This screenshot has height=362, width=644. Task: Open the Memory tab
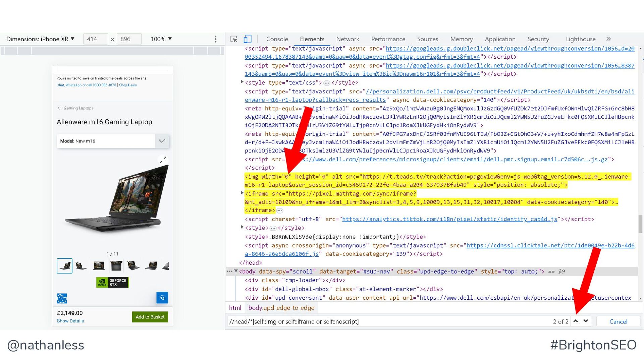tap(462, 39)
